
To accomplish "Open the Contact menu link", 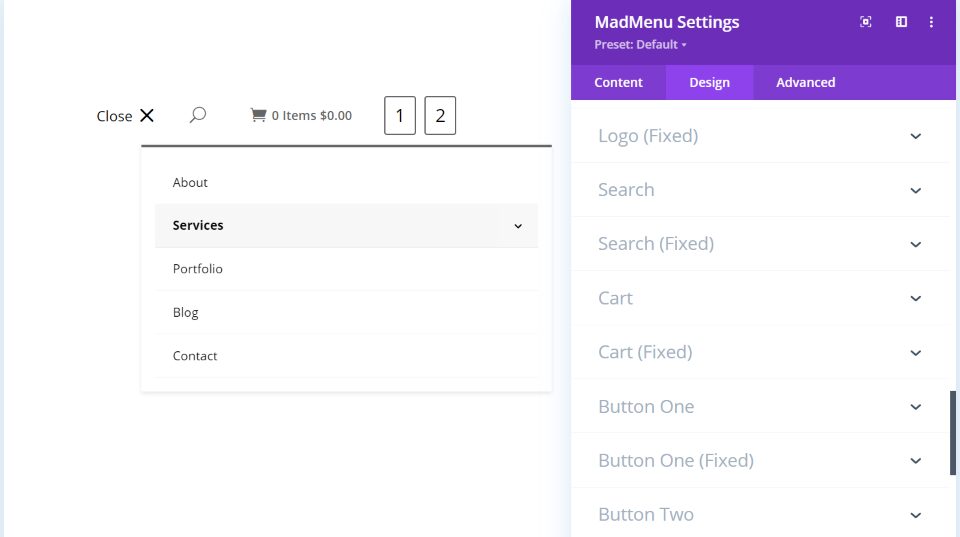I will pos(195,356).
